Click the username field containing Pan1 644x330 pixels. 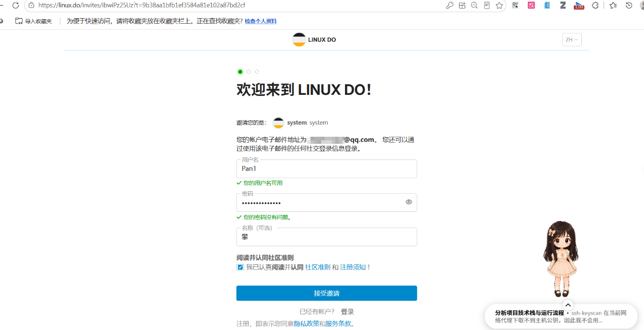coord(327,169)
